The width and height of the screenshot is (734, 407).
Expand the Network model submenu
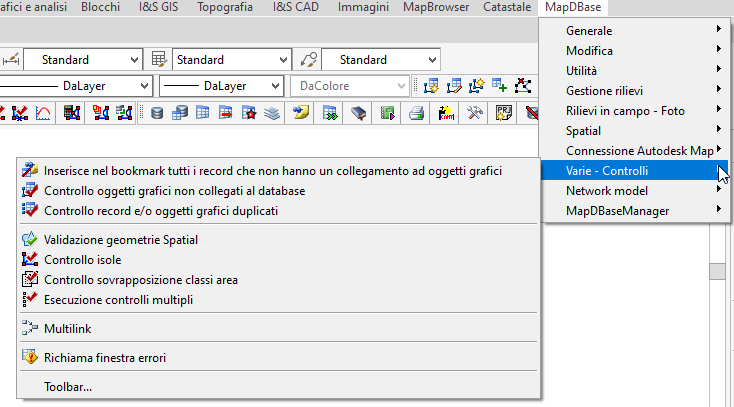pyautogui.click(x=634, y=191)
